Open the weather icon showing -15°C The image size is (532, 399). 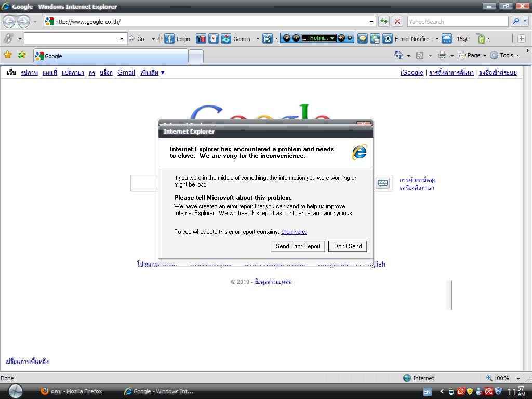pyautogui.click(x=446, y=38)
